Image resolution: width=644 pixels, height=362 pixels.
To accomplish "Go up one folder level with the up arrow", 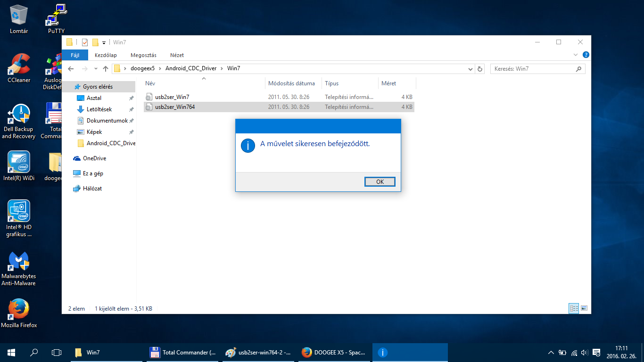I will click(106, 69).
